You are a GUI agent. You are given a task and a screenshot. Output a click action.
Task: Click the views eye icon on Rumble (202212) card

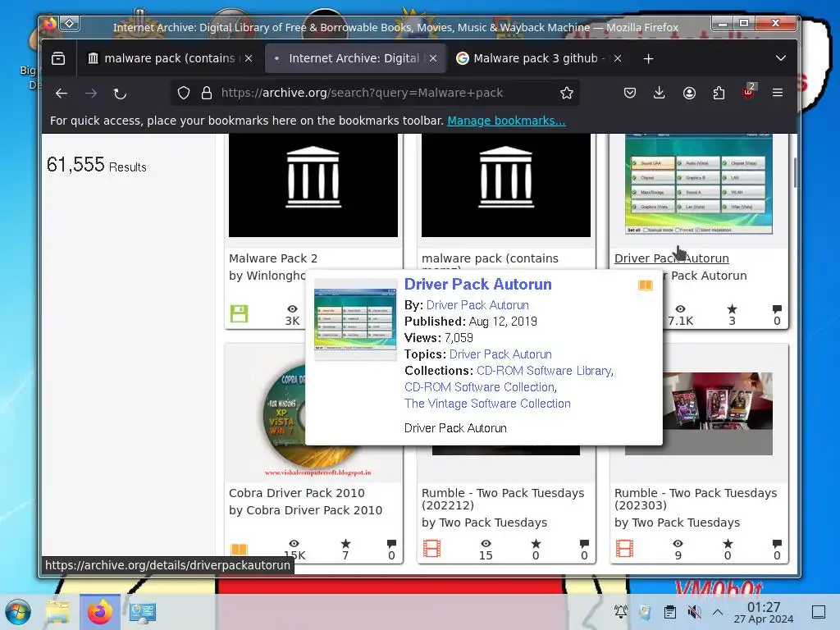[x=486, y=543]
